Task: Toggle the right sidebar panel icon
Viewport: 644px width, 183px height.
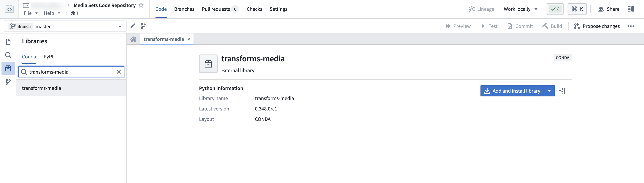Action: 631,9
